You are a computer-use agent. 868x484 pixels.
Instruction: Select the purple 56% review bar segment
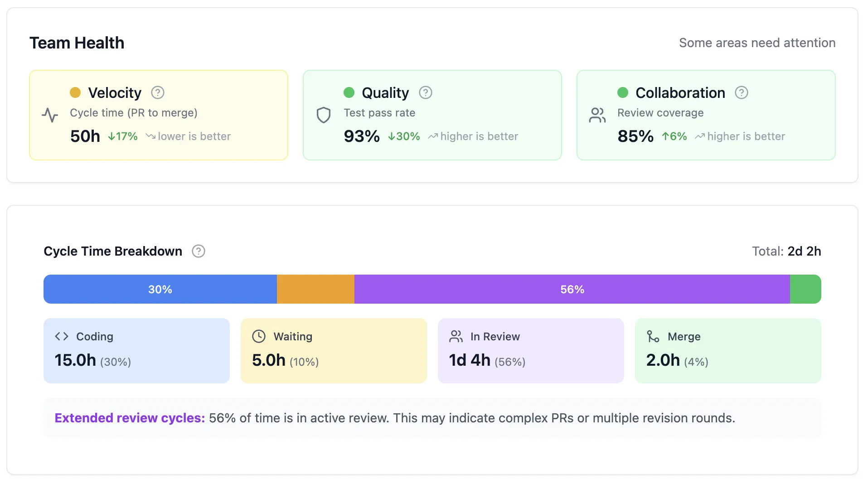[572, 289]
